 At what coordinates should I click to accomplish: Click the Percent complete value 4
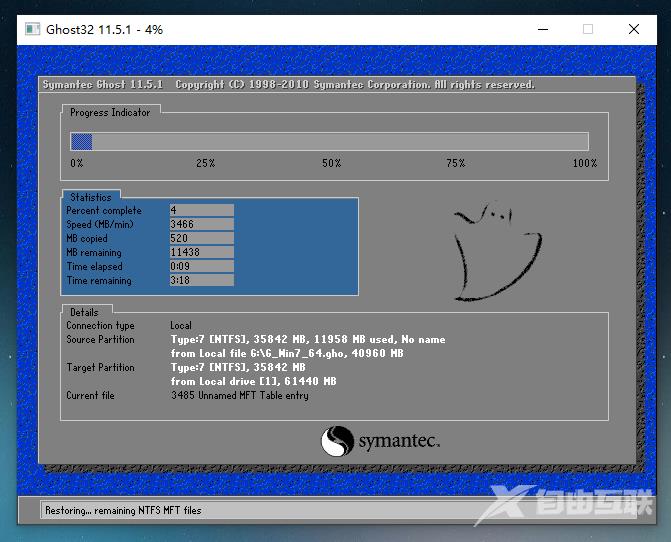202,210
